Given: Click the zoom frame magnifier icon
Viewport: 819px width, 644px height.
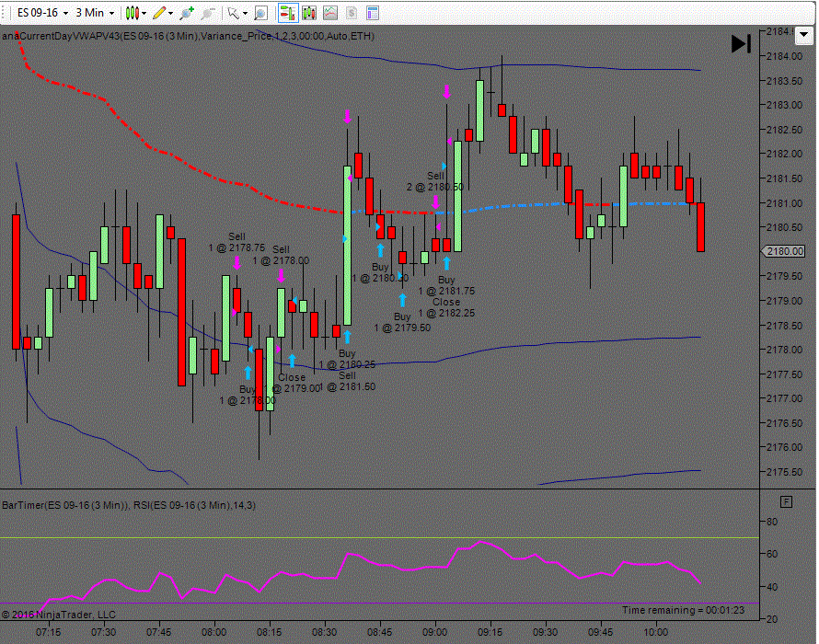Looking at the screenshot, I should [x=260, y=13].
